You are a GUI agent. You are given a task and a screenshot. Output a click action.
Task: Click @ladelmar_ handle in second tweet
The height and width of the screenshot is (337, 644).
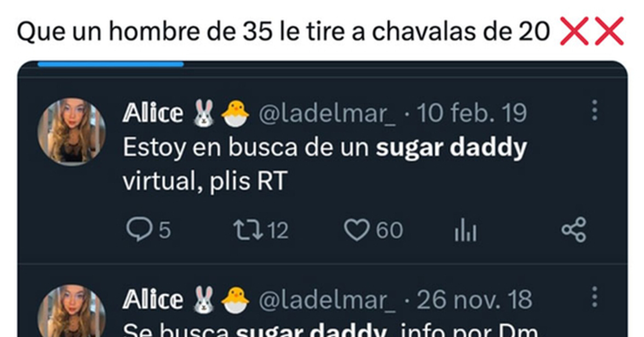(327, 300)
